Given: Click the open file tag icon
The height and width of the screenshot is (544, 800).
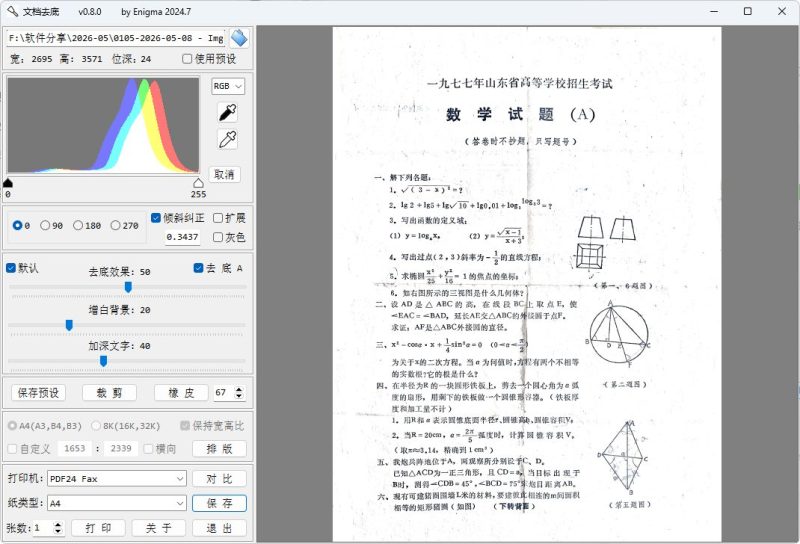Looking at the screenshot, I should tap(239, 38).
